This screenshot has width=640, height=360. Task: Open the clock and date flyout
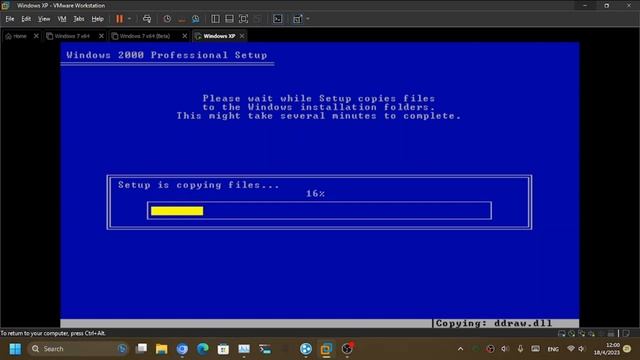tap(607, 349)
